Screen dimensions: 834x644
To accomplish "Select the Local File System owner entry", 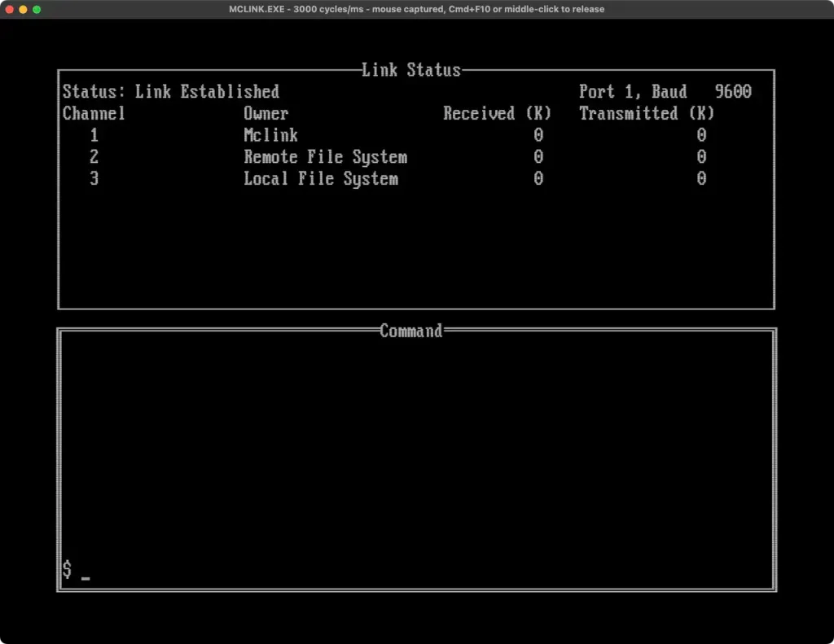I will (x=321, y=179).
